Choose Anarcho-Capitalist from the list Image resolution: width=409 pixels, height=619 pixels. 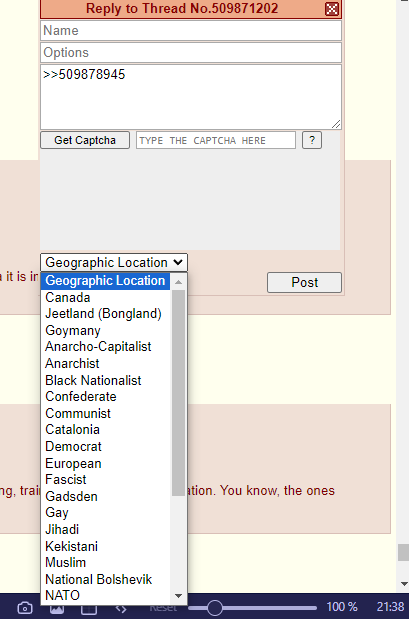(105, 347)
